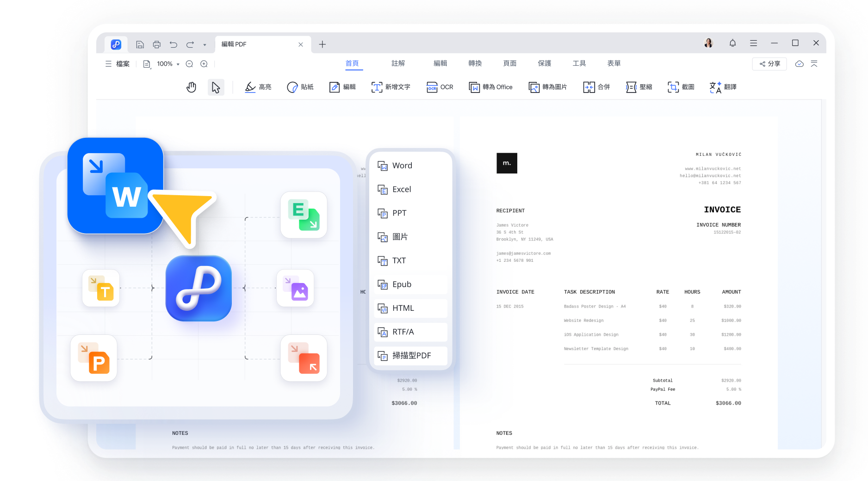This screenshot has width=868, height=481.
Task: Click the orange P PowerPoint conversion icon
Action: (93, 358)
